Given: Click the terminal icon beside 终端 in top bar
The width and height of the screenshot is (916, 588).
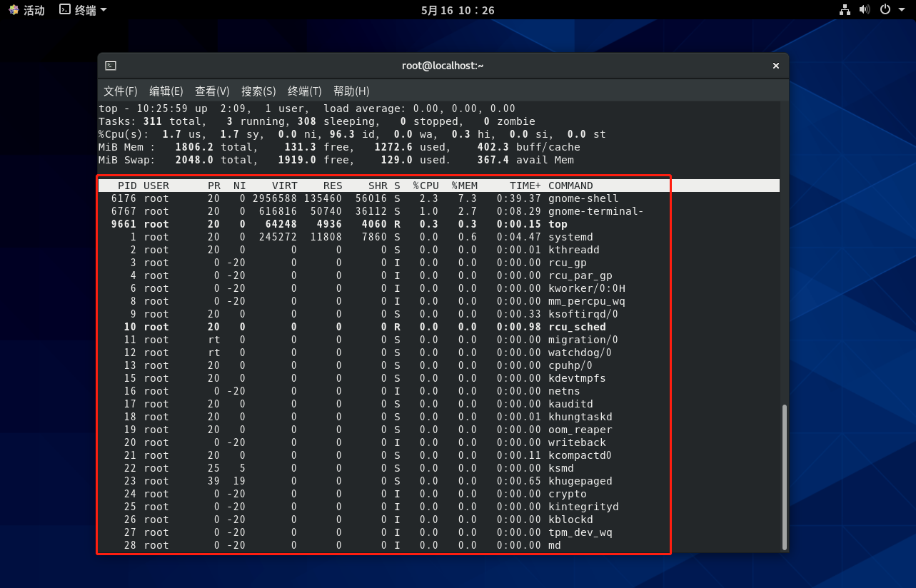Looking at the screenshot, I should tap(65, 10).
